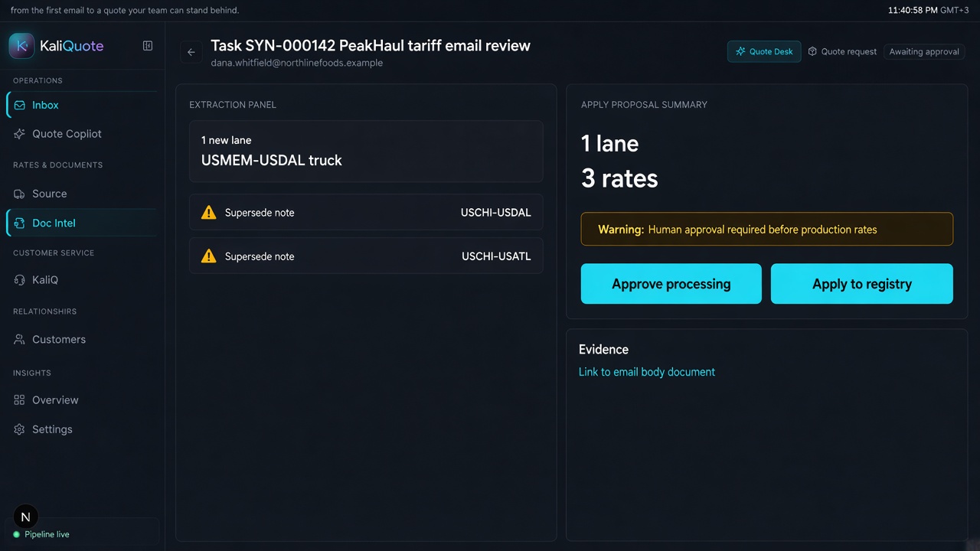Click the Inbox envelope icon
Image resolution: width=980 pixels, height=551 pixels.
[x=20, y=105]
